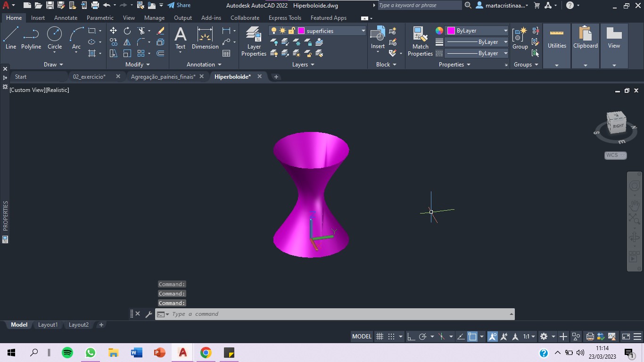The height and width of the screenshot is (362, 644).
Task: Click the object color wheel icon
Action: (439, 31)
